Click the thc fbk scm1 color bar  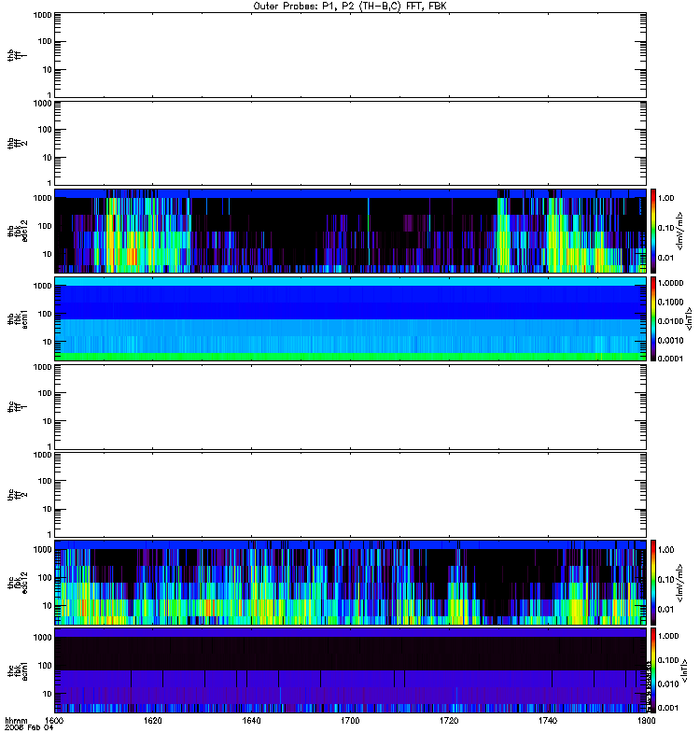(x=652, y=670)
